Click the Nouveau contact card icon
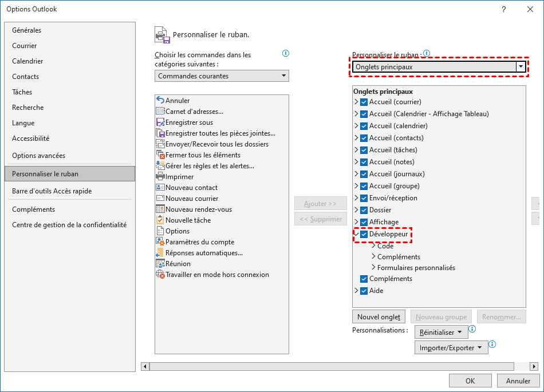 pos(160,188)
